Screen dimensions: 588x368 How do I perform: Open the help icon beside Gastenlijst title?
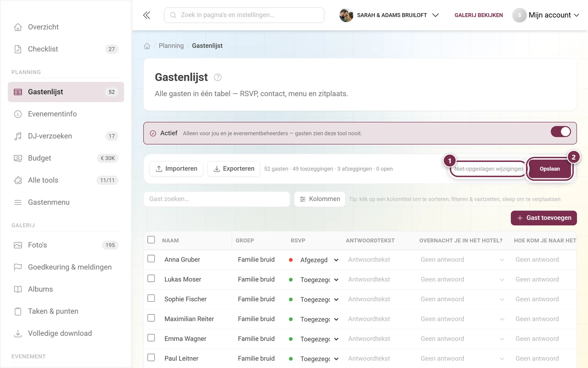tap(218, 77)
